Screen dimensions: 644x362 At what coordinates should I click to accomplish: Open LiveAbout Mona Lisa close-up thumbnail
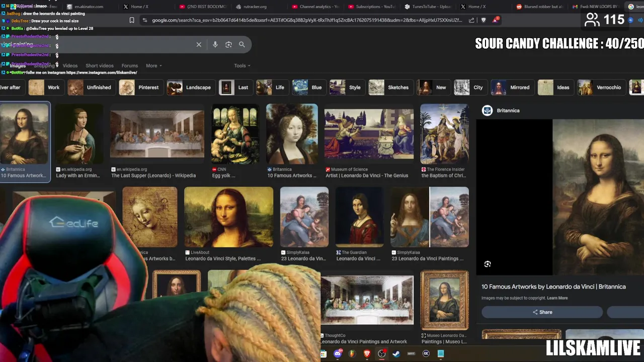[228, 217]
